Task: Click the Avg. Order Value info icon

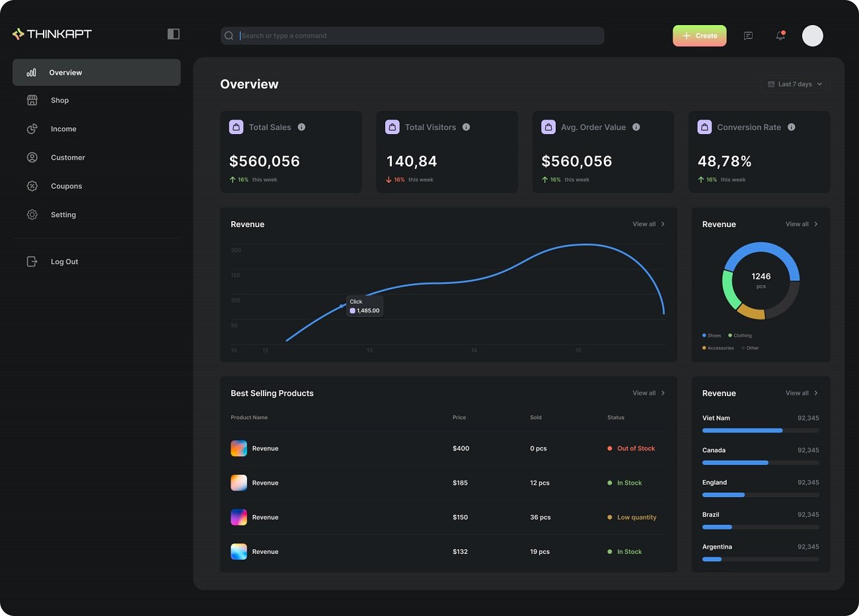Action: coord(636,127)
